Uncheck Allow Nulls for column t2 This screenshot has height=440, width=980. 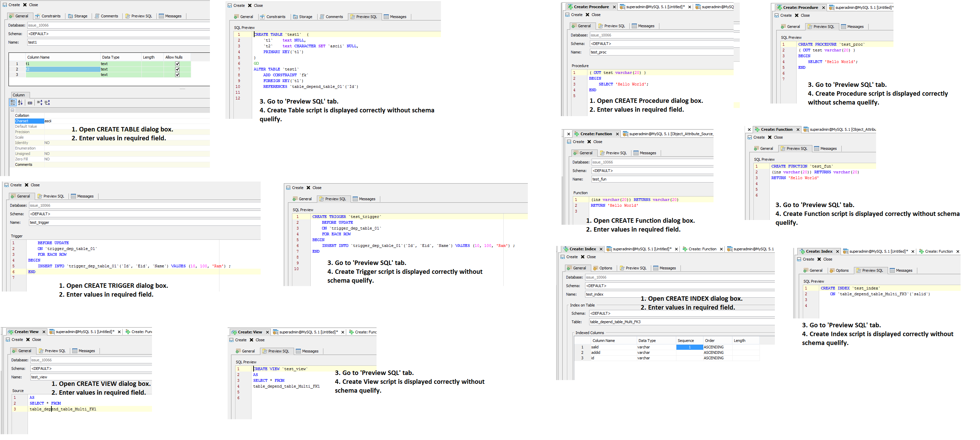point(177,69)
